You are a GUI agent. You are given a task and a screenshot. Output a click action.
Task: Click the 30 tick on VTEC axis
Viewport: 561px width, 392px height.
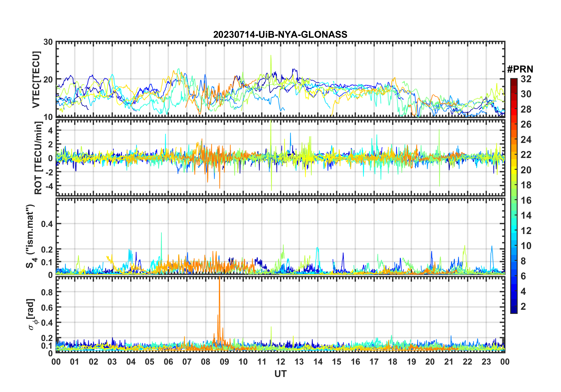click(48, 42)
